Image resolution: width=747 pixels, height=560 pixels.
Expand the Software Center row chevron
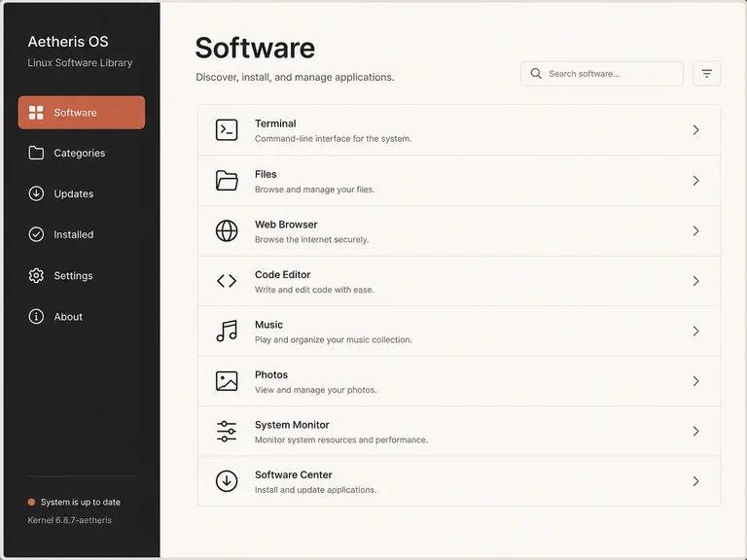pos(696,481)
